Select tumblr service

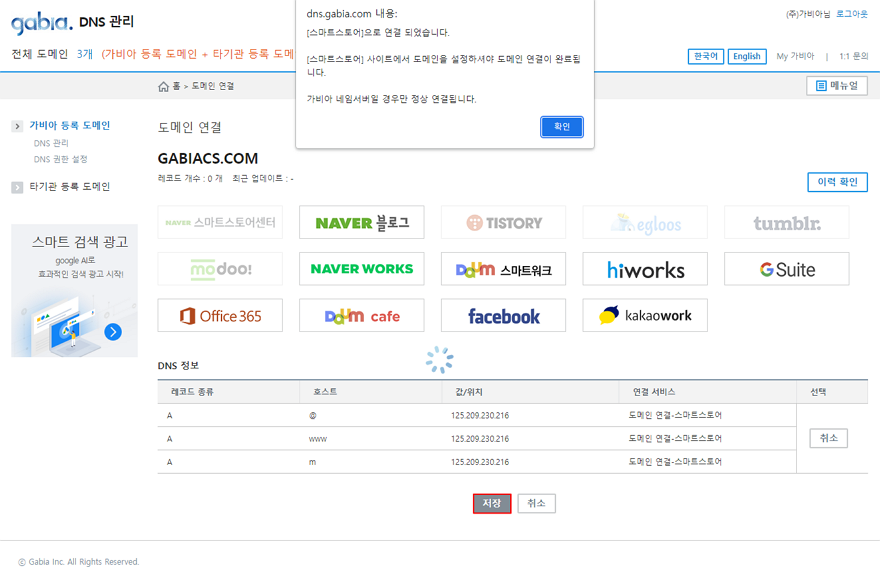tap(786, 222)
